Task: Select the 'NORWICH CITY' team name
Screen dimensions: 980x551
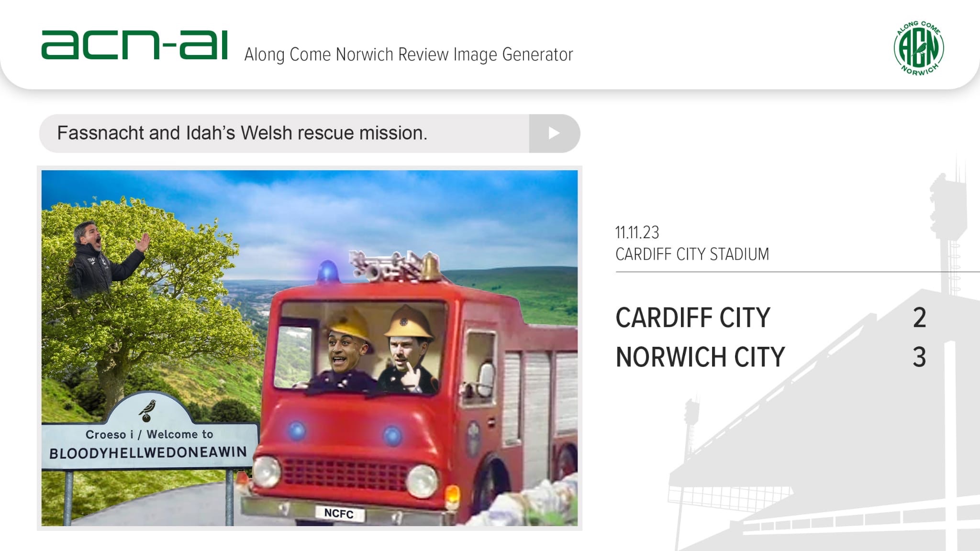Action: click(x=701, y=357)
